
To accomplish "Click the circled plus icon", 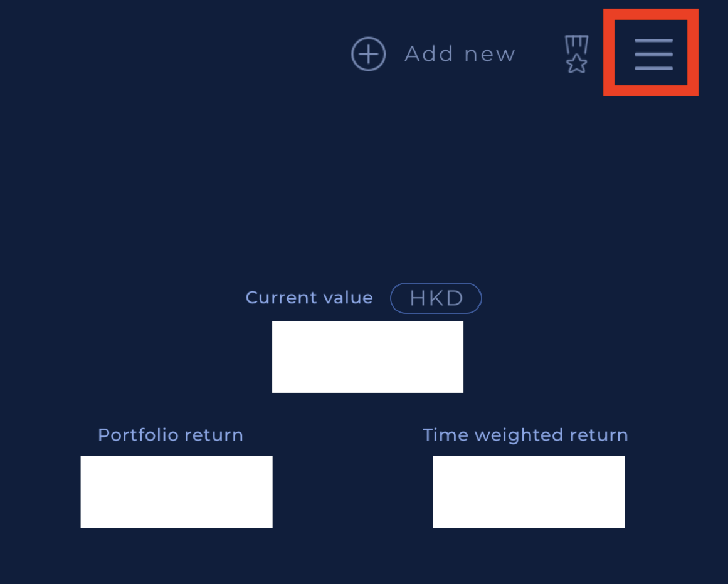I will coord(368,54).
